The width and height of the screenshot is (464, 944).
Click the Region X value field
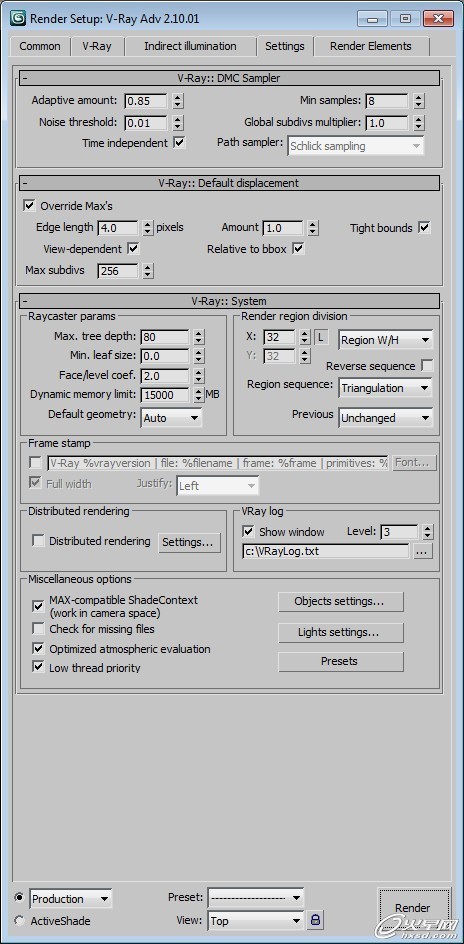pyautogui.click(x=280, y=338)
